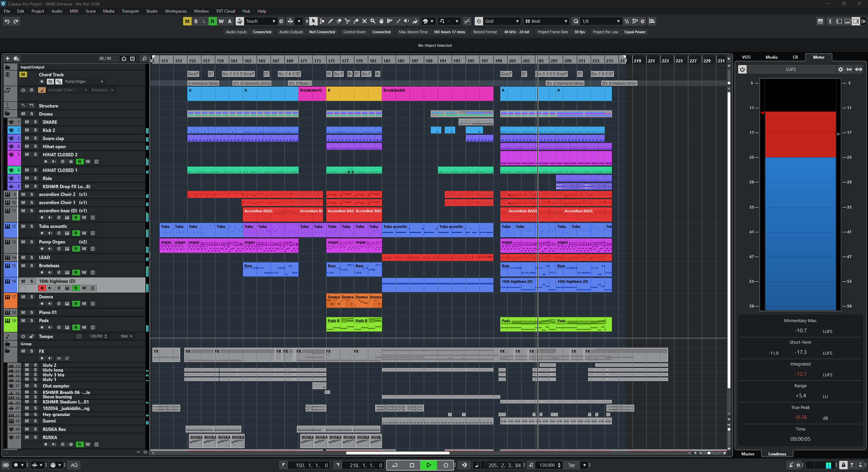
Task: Switch to the Master meter tab
Action: click(748, 454)
